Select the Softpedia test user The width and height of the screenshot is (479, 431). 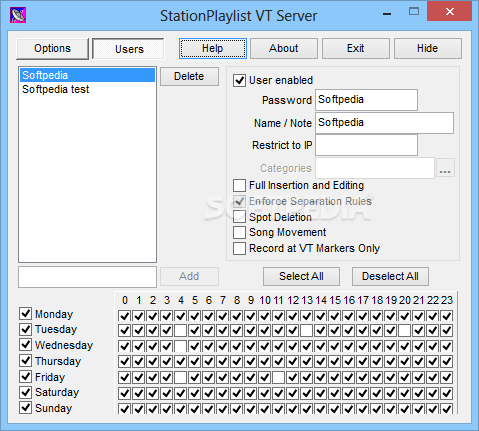click(x=87, y=89)
